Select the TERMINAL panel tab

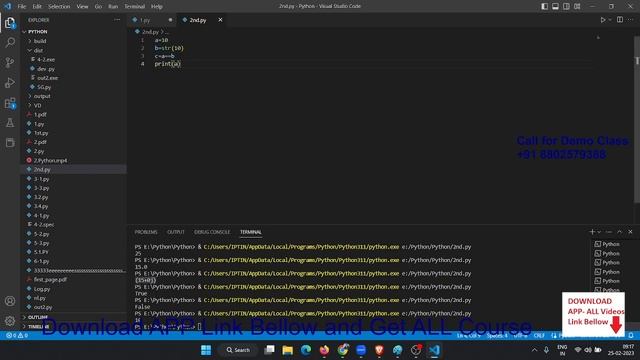251,232
